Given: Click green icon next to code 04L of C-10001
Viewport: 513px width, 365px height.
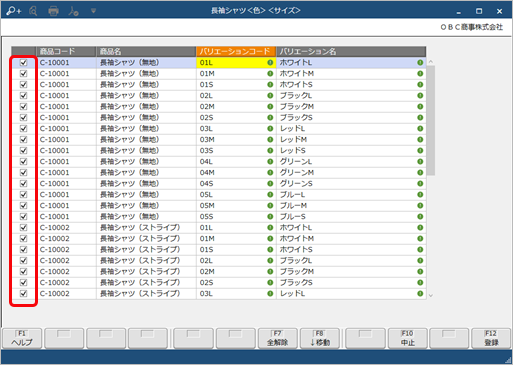Looking at the screenshot, I should pos(270,162).
